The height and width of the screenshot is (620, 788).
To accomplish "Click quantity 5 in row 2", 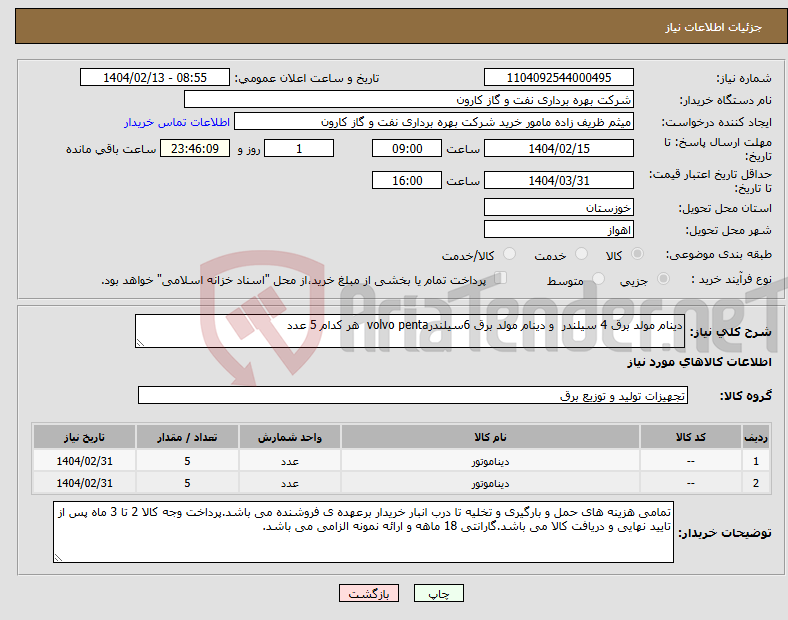I will point(187,483).
